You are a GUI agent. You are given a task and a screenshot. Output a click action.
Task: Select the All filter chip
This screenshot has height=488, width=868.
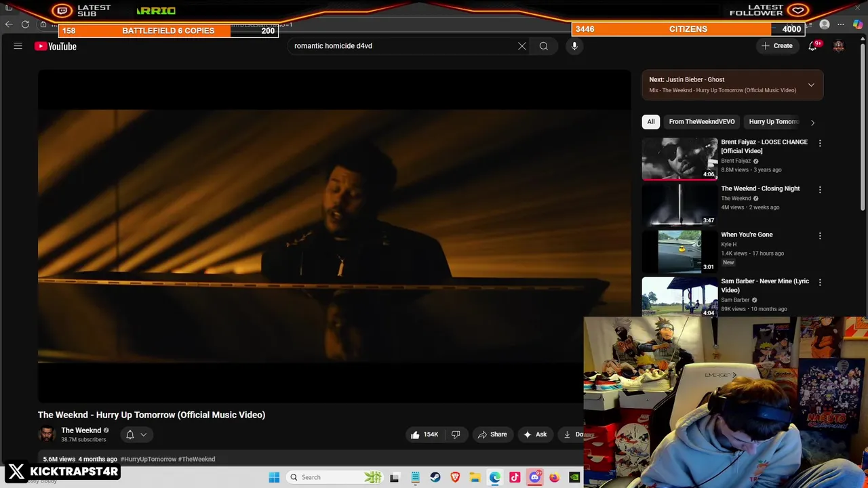pos(651,122)
